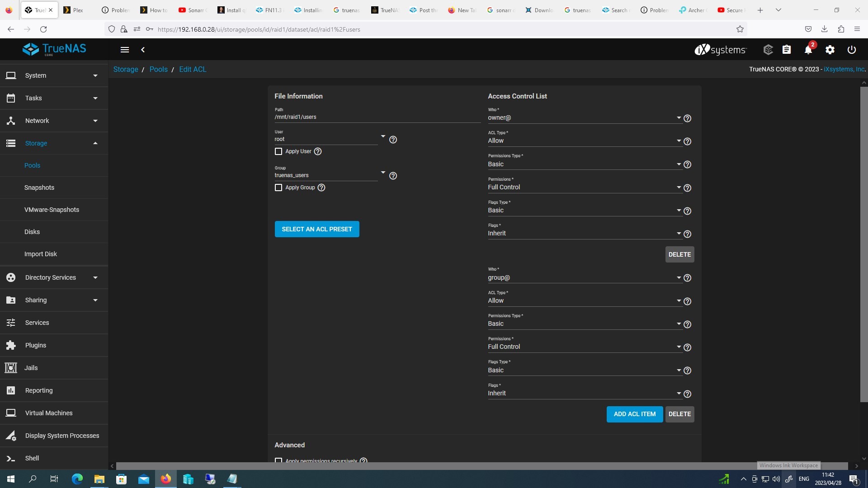Click ADD ACL ITEM button
The image size is (868, 488).
click(635, 414)
